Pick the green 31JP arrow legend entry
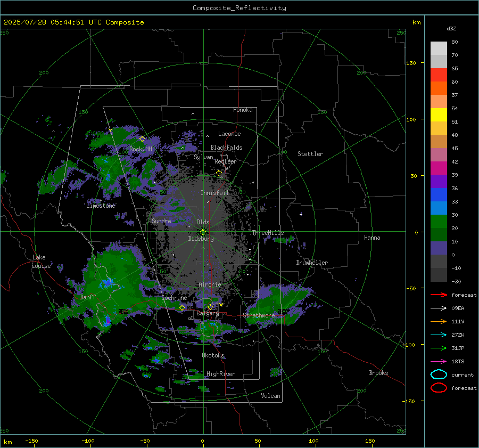This screenshot has width=479, height=448. point(439,348)
